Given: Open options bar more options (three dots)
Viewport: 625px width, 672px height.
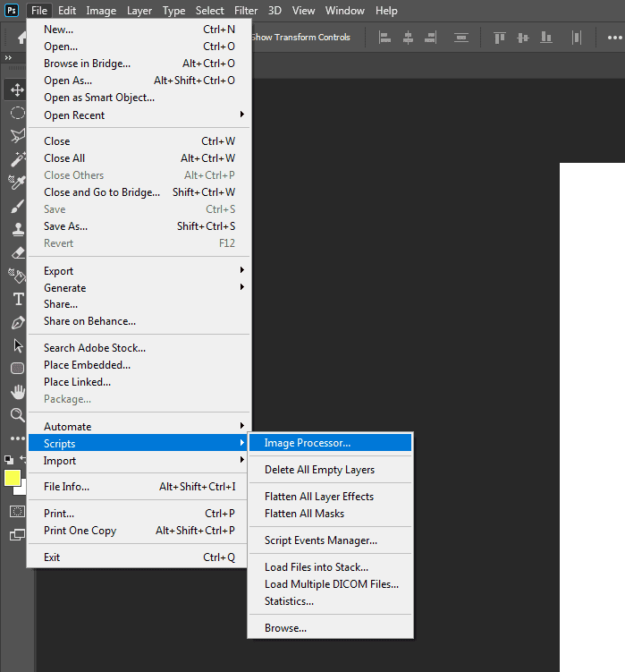Looking at the screenshot, I should coord(615,38).
